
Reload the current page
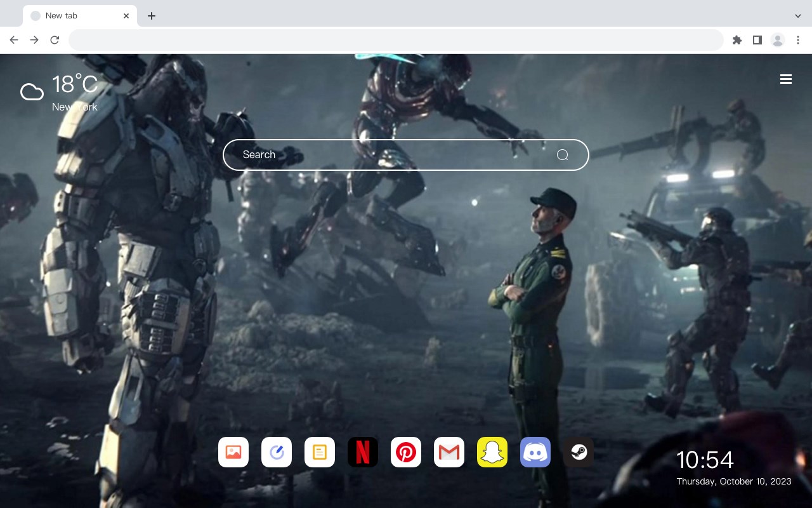[55, 40]
